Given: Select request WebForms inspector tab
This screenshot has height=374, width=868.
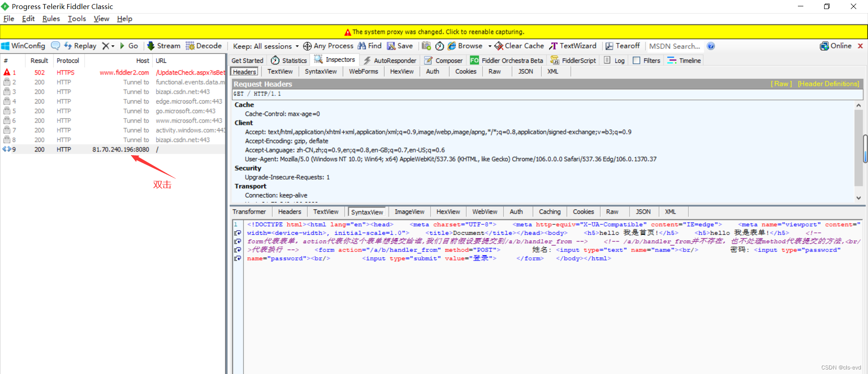Looking at the screenshot, I should click(x=363, y=71).
